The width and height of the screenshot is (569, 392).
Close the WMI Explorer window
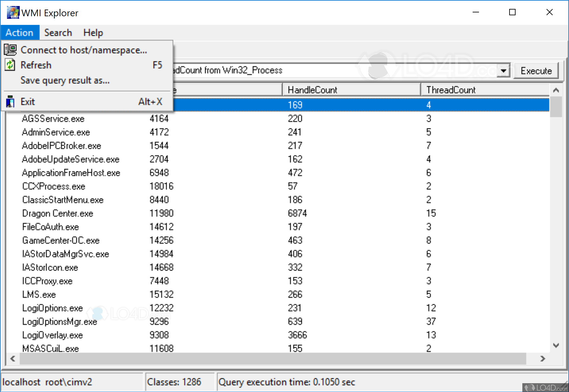(549, 12)
